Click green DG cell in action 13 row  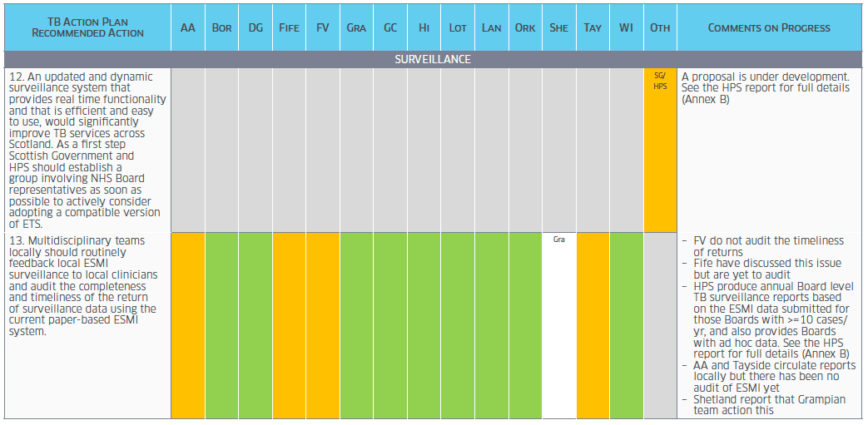pos(255,325)
